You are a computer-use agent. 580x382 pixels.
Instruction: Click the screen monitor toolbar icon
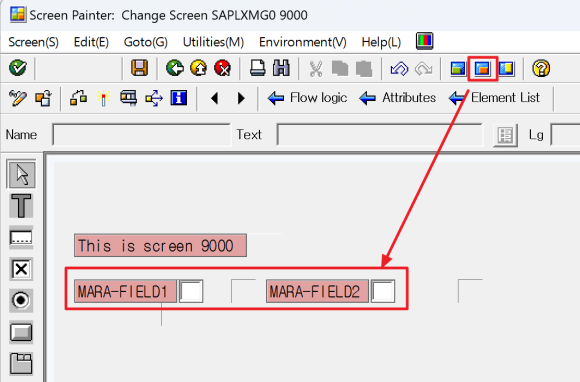point(128,98)
